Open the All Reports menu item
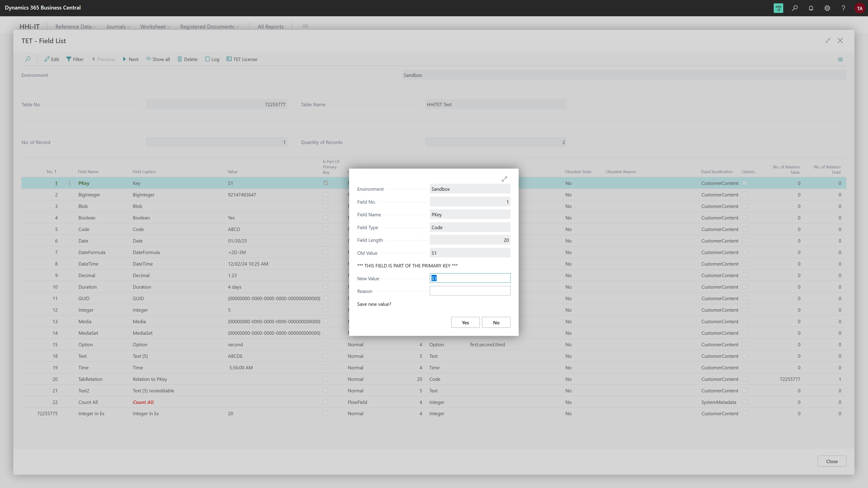 pyautogui.click(x=270, y=27)
